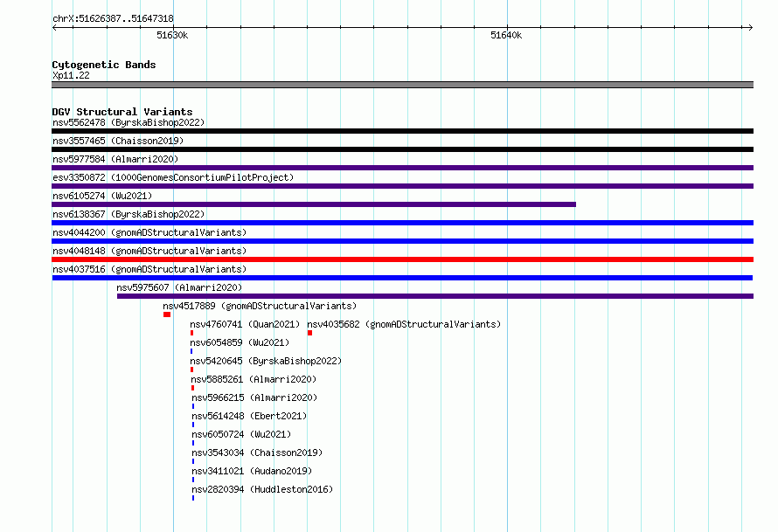Image resolution: width=778 pixels, height=532 pixels.
Task: Click the shorter purple bar under nsv6105274
Action: pos(314,204)
